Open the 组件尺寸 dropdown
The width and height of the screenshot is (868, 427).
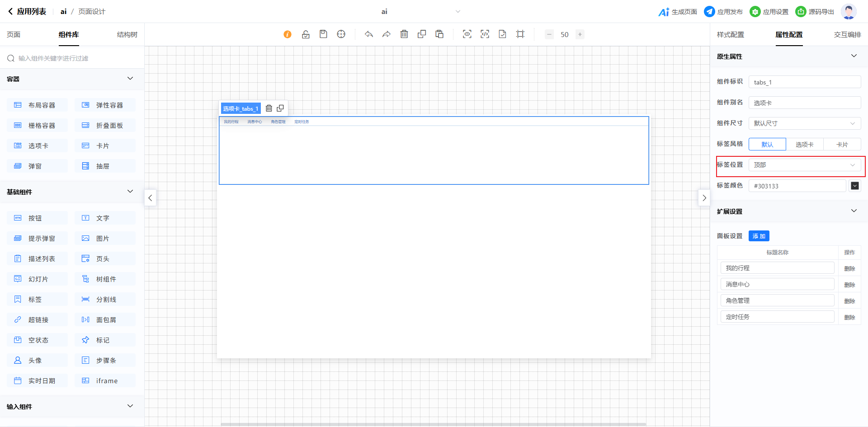point(804,123)
